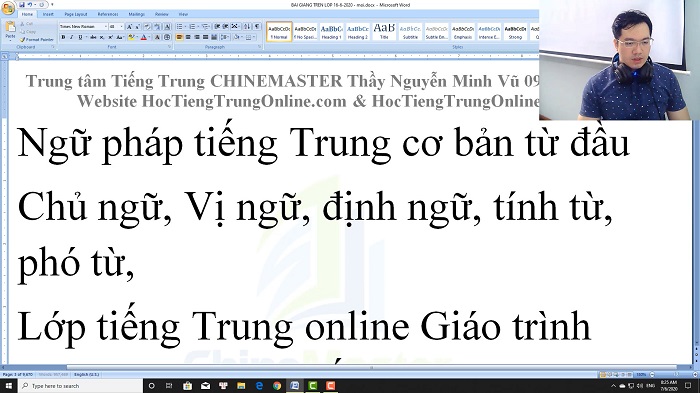Screen dimensions: 700x393
Task: Toggle Subscript formatting
Action: click(x=102, y=38)
